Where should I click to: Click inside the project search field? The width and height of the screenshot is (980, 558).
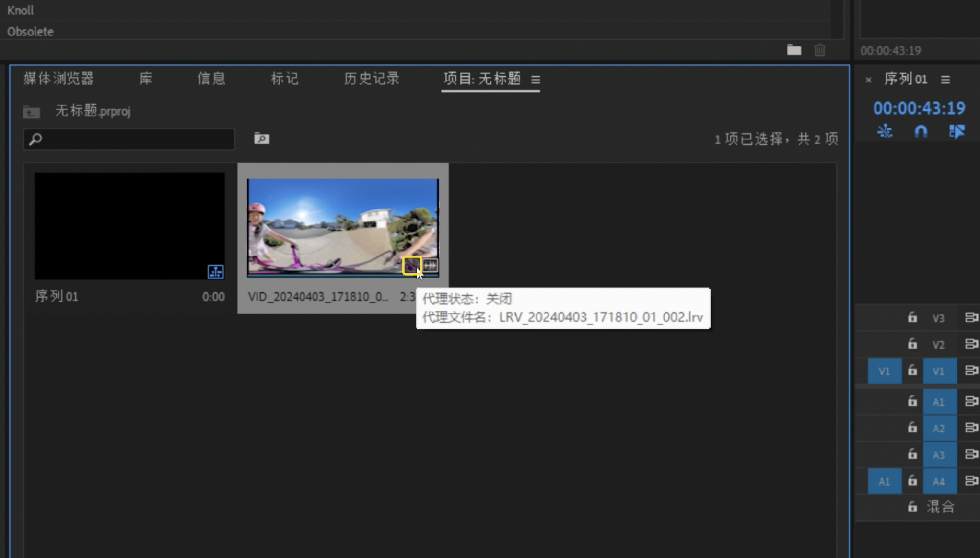[128, 139]
